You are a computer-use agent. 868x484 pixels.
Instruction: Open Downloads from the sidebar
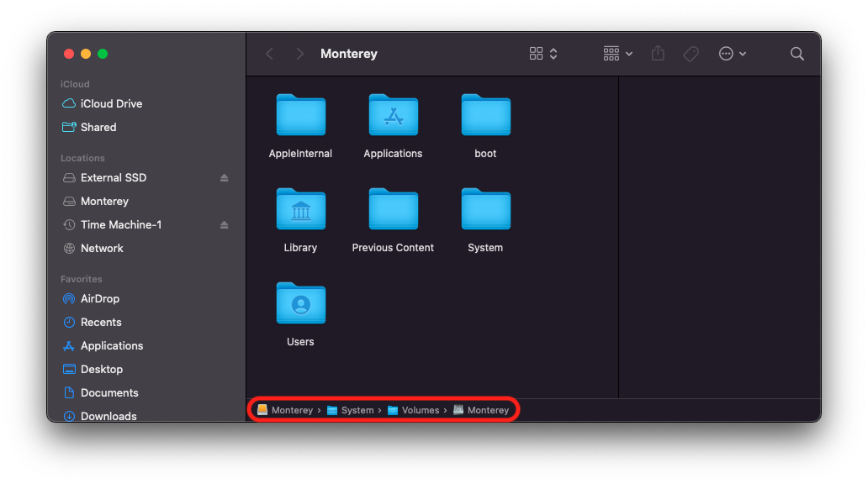click(99, 416)
